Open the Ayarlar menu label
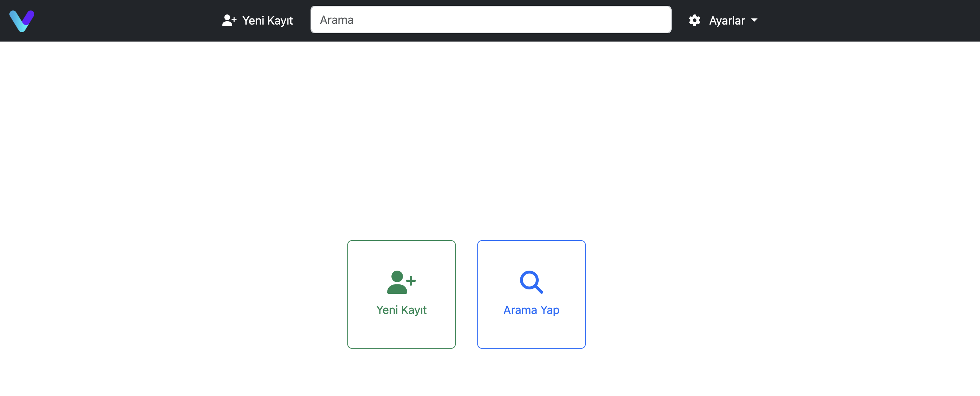This screenshot has width=980, height=396. (x=726, y=20)
